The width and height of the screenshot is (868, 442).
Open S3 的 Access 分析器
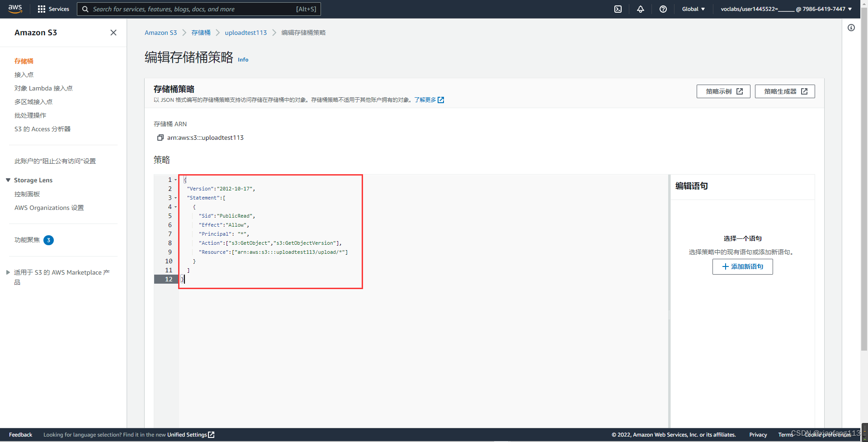[42, 129]
